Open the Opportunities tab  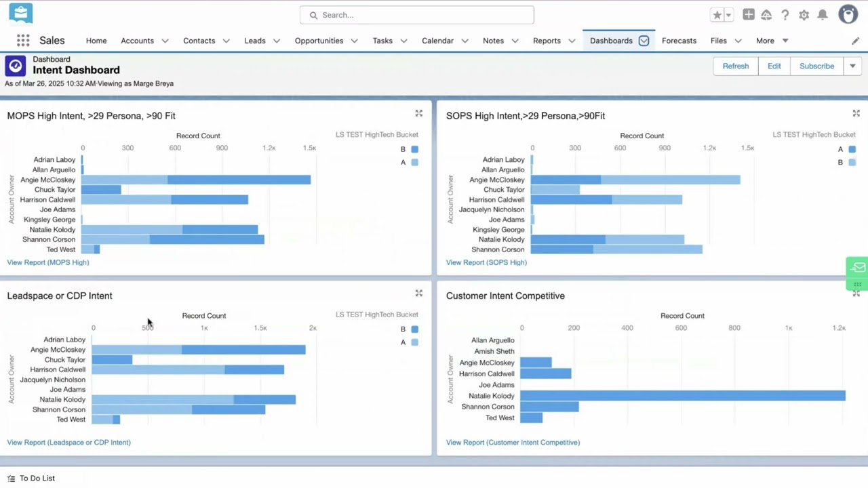pyautogui.click(x=319, y=41)
